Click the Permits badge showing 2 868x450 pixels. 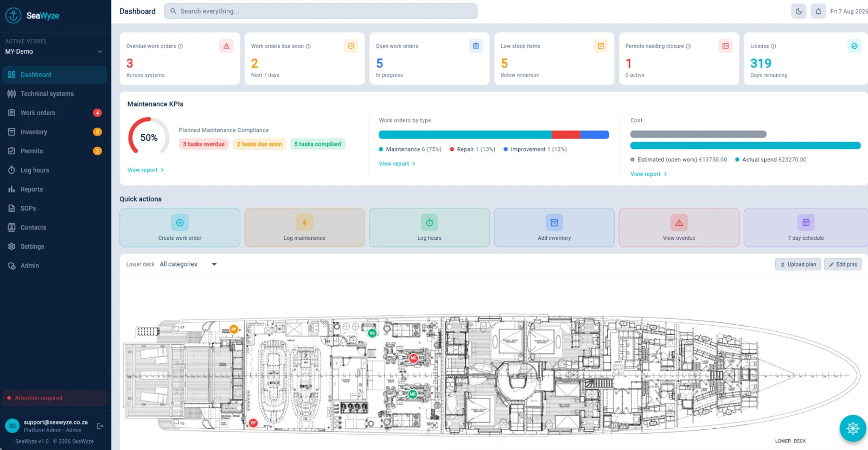click(x=97, y=151)
